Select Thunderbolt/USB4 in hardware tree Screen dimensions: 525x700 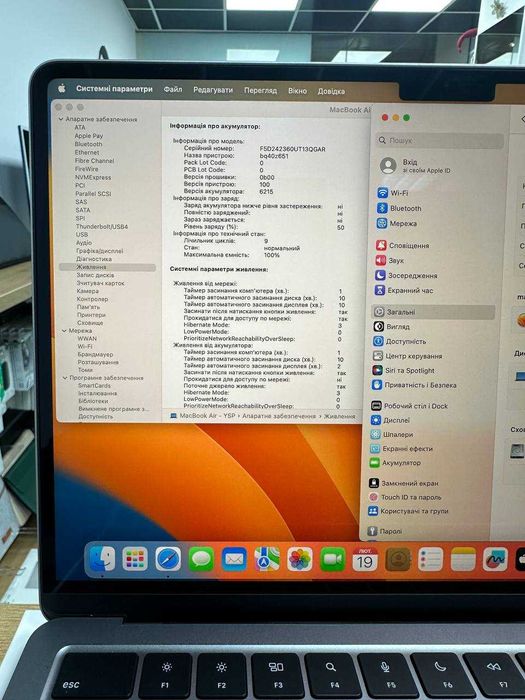pos(102,226)
